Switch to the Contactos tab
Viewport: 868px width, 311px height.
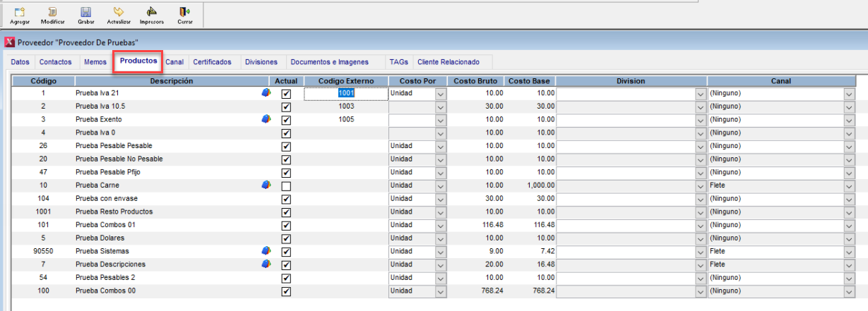coord(55,62)
